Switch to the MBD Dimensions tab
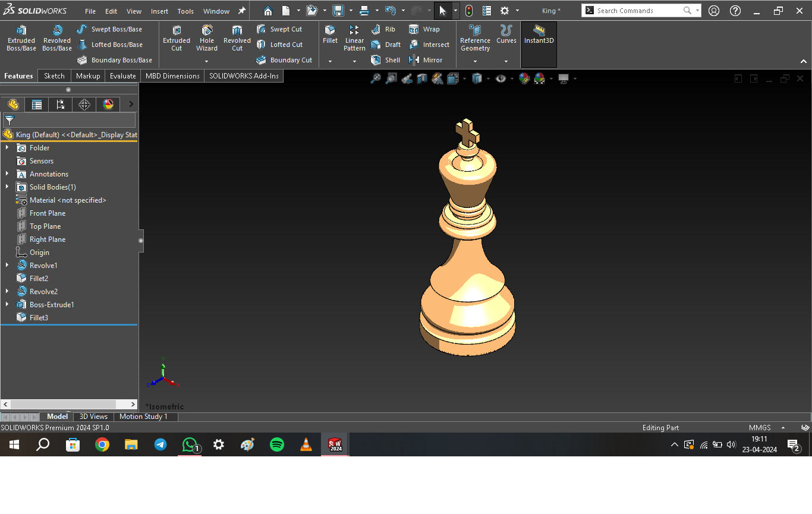This screenshot has width=812, height=514. pos(172,76)
